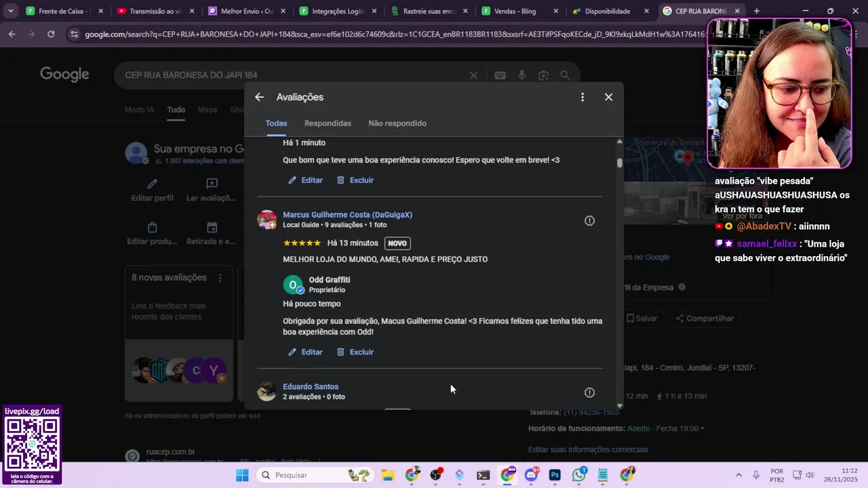This screenshot has width=868, height=488.
Task: Select Editar perfil in business panel
Action: (x=153, y=190)
